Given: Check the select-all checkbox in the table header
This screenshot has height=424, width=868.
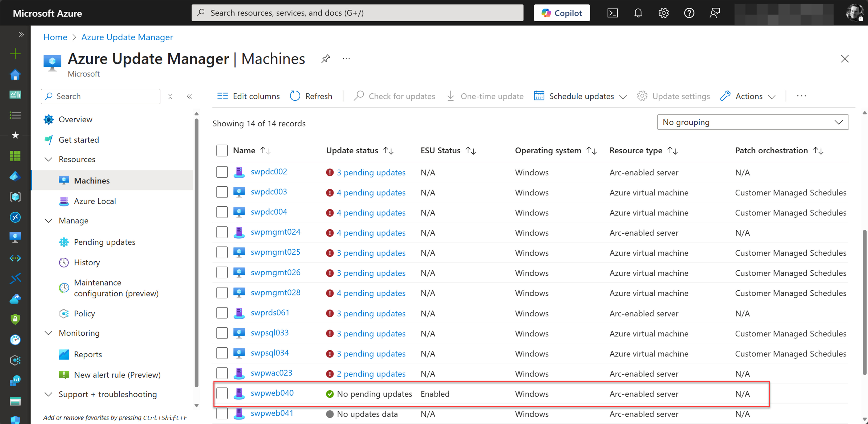Looking at the screenshot, I should coord(222,150).
